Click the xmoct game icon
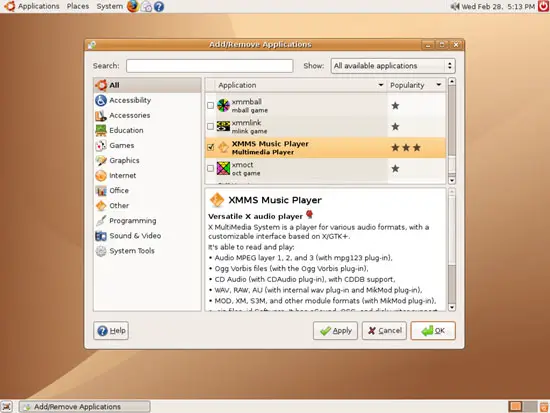The width and height of the screenshot is (550, 413). tap(223, 168)
